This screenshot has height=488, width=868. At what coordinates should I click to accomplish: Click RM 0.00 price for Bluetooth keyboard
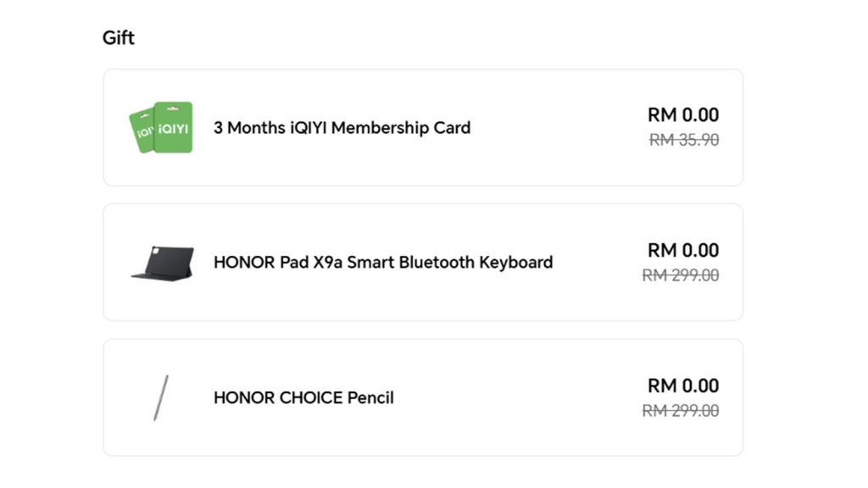683,251
